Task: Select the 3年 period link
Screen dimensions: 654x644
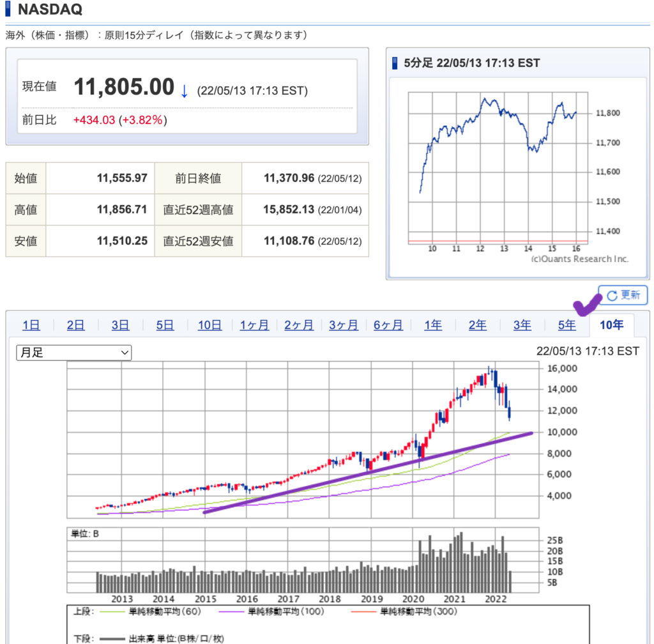Action: tap(522, 325)
